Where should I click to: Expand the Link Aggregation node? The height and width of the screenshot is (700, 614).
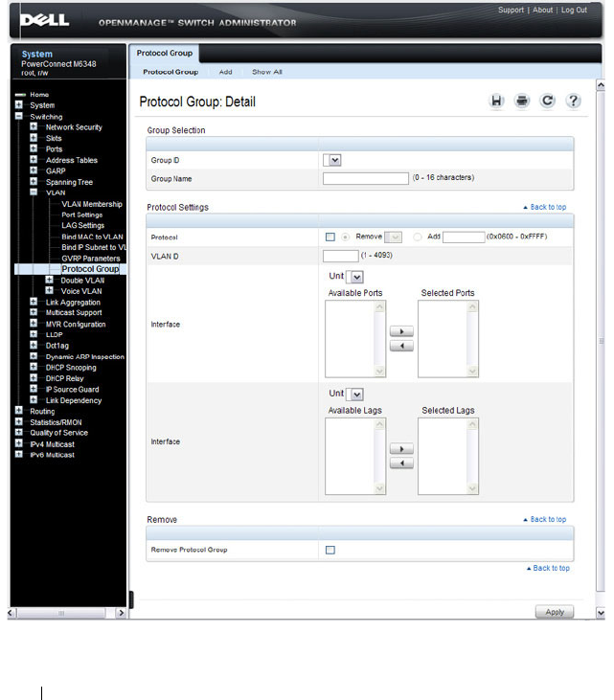point(34,302)
